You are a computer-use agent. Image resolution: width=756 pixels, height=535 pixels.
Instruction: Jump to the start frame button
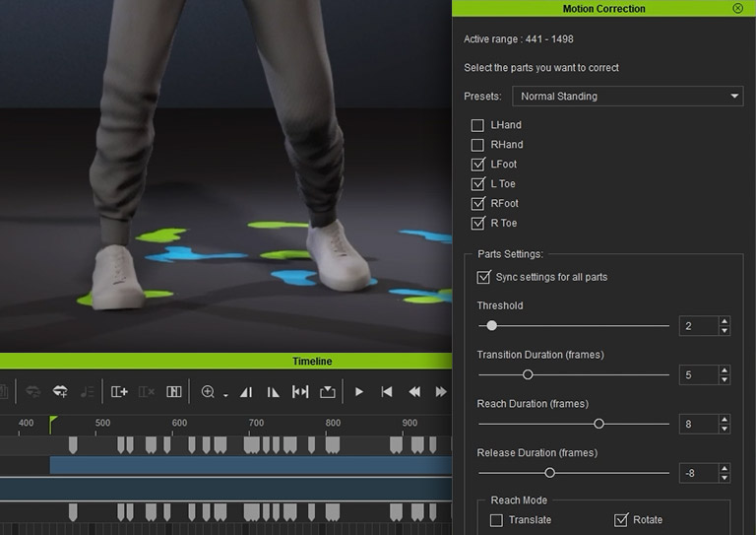tap(387, 392)
